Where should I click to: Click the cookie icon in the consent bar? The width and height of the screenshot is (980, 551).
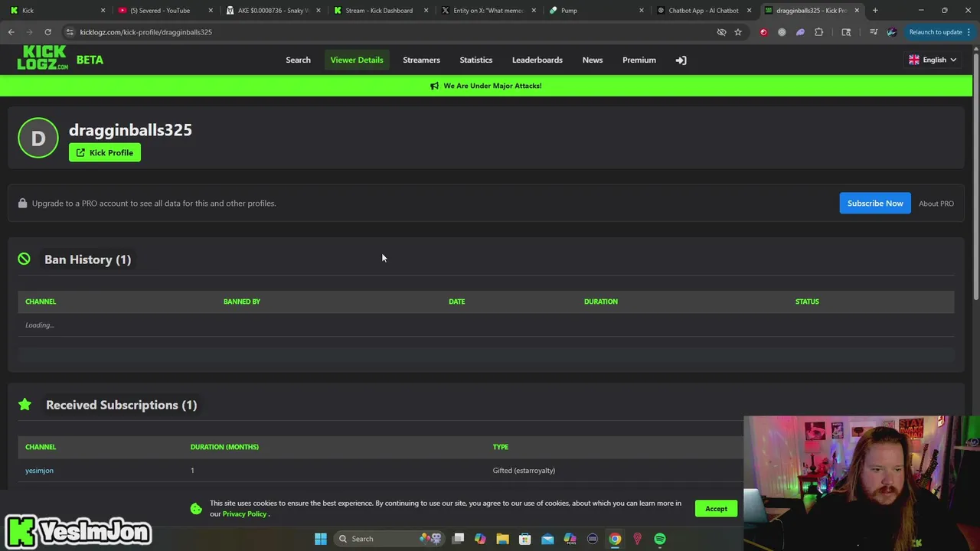[196, 508]
